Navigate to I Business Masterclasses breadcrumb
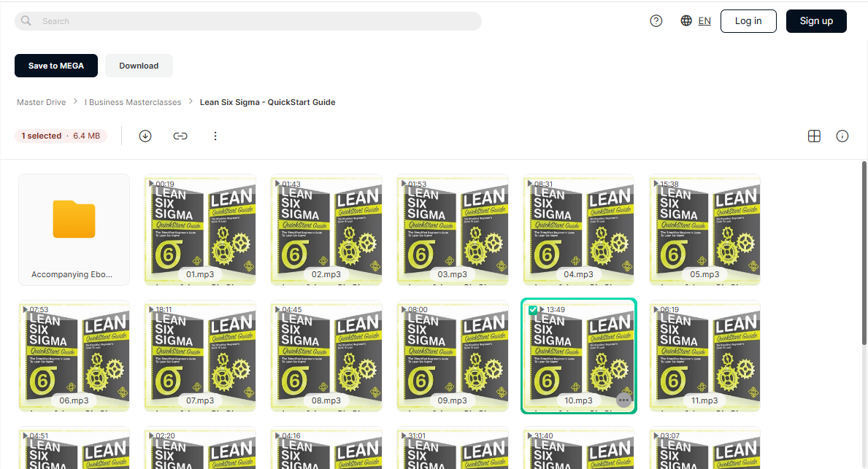Screen dimensions: 868x469 click(133, 102)
